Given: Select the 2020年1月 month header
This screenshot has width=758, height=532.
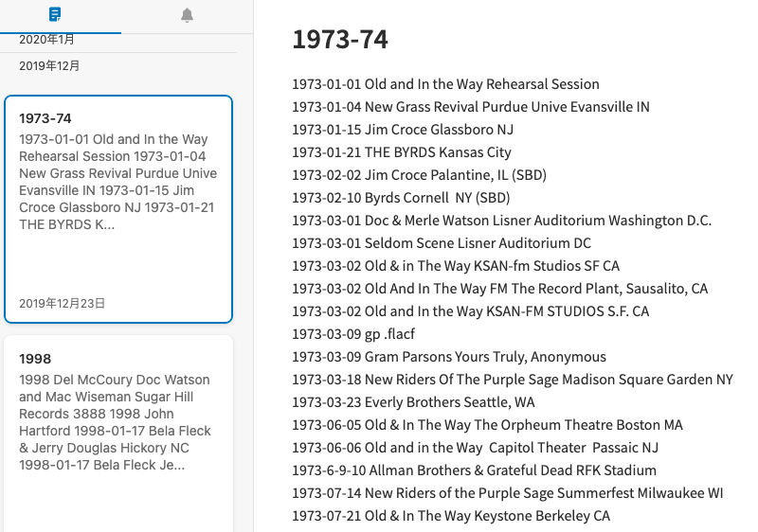Looking at the screenshot, I should coord(46,40).
